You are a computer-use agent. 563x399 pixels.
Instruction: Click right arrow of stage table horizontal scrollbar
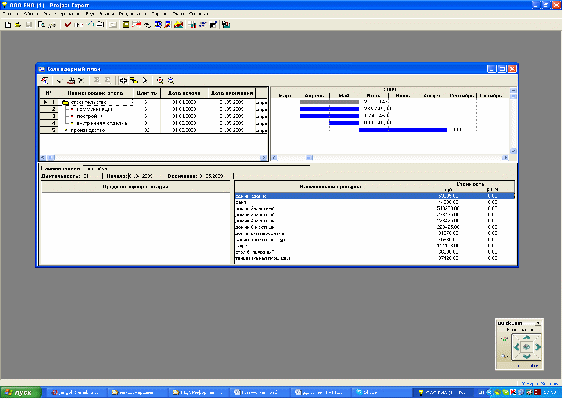(x=264, y=158)
